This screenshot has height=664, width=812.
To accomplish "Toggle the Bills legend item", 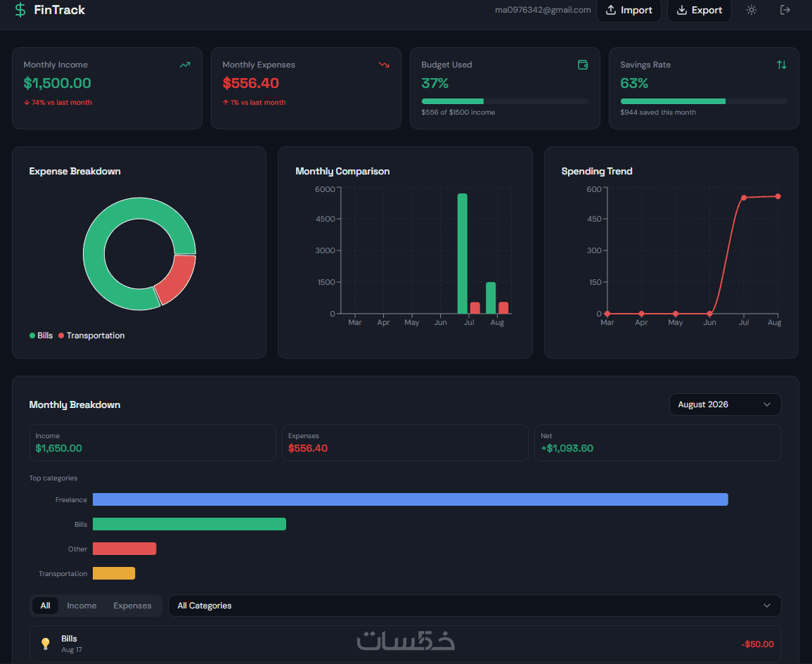I will pyautogui.click(x=41, y=336).
